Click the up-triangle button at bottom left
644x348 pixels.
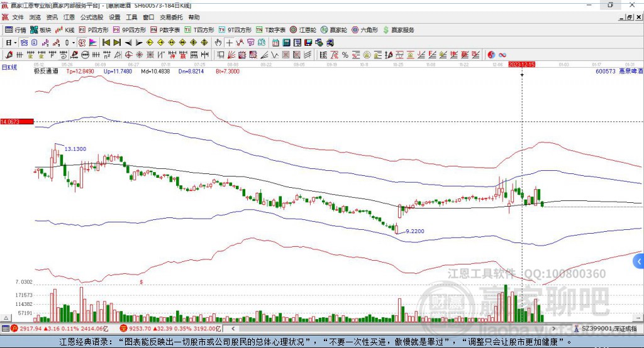(6, 318)
